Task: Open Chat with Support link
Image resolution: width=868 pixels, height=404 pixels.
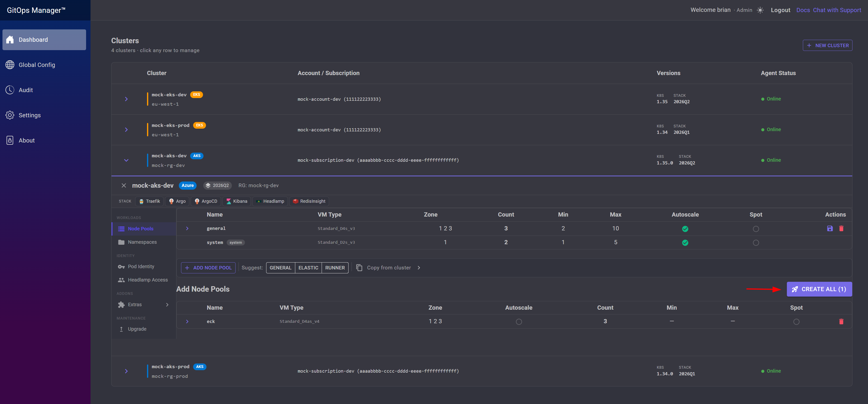Action: coord(837,10)
